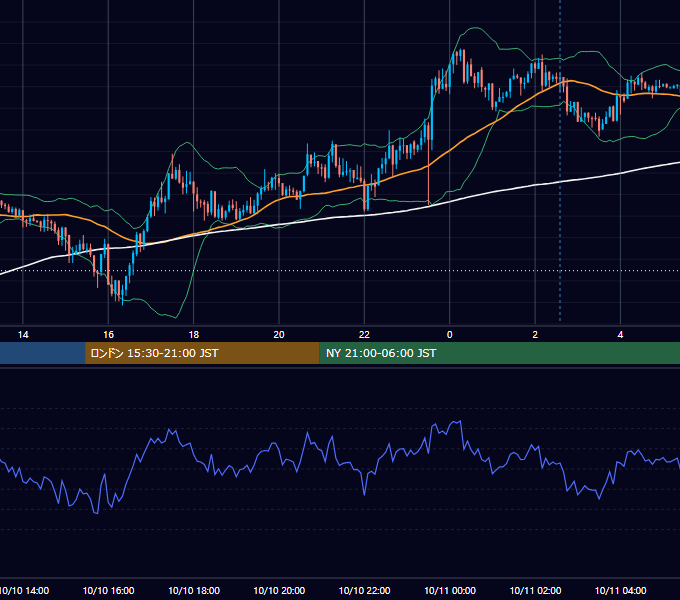Click the NY 21:00-06:00 JST session bar
The width and height of the screenshot is (680, 600).
click(500, 353)
